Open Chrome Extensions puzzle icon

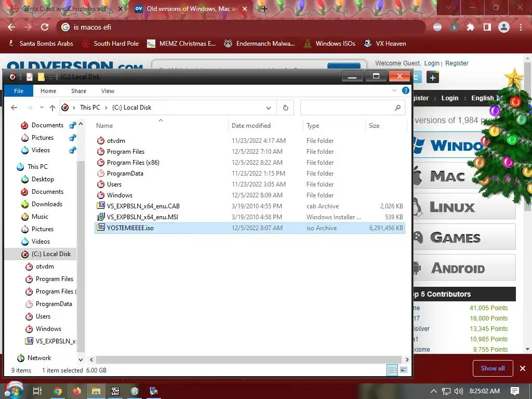coord(470,27)
